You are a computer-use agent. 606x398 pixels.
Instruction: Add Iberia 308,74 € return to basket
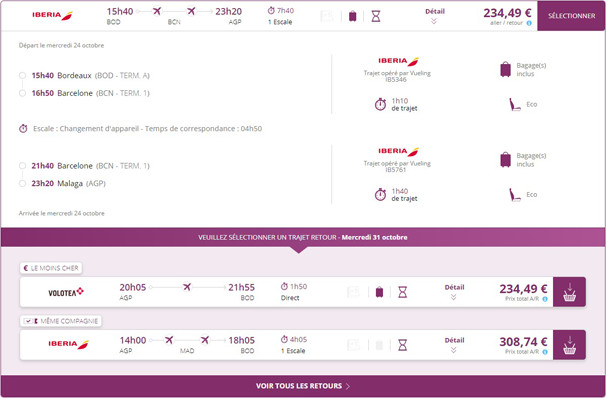coord(569,345)
